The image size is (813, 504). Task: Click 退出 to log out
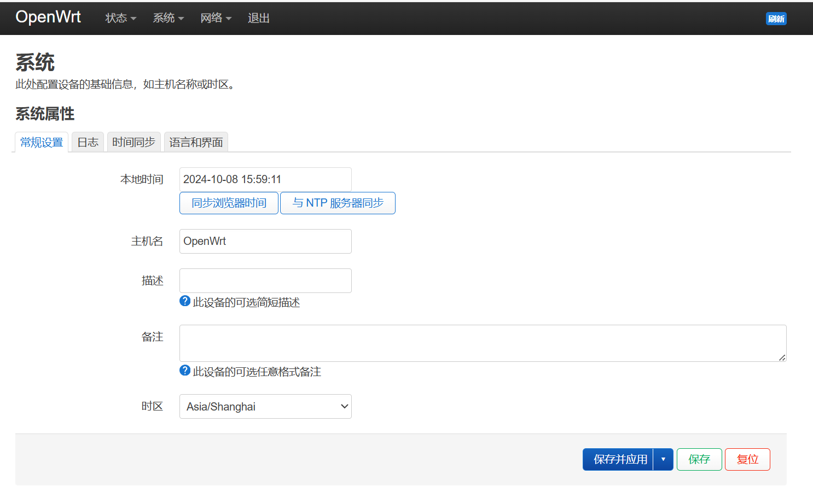click(259, 18)
